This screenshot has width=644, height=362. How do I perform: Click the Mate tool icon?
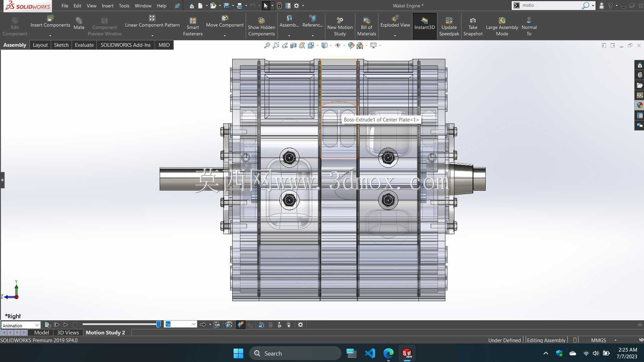(x=79, y=24)
